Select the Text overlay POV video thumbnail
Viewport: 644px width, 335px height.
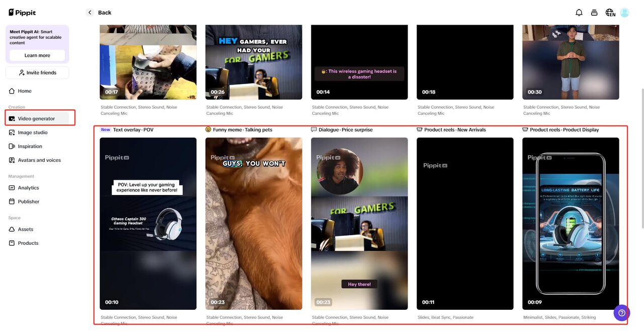(x=148, y=223)
